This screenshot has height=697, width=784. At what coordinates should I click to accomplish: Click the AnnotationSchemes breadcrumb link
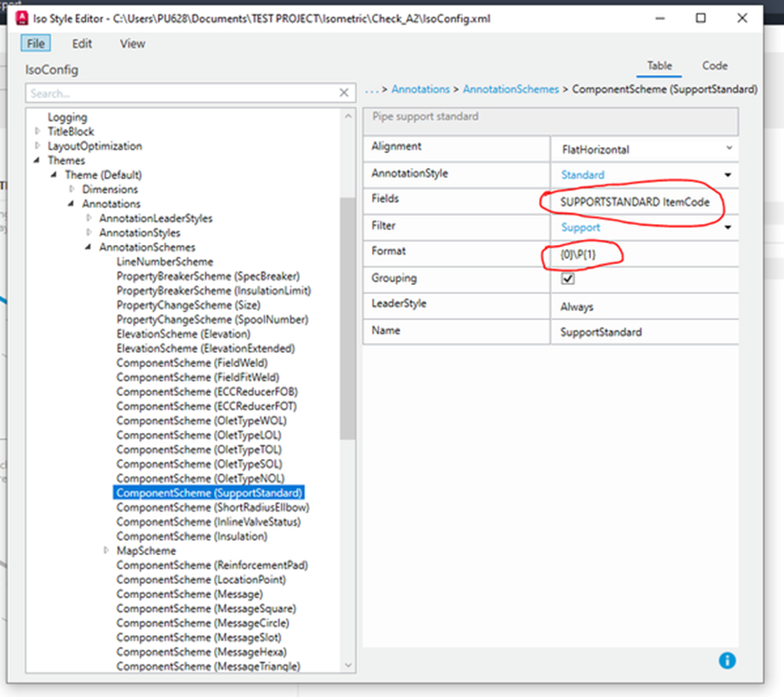click(x=511, y=89)
